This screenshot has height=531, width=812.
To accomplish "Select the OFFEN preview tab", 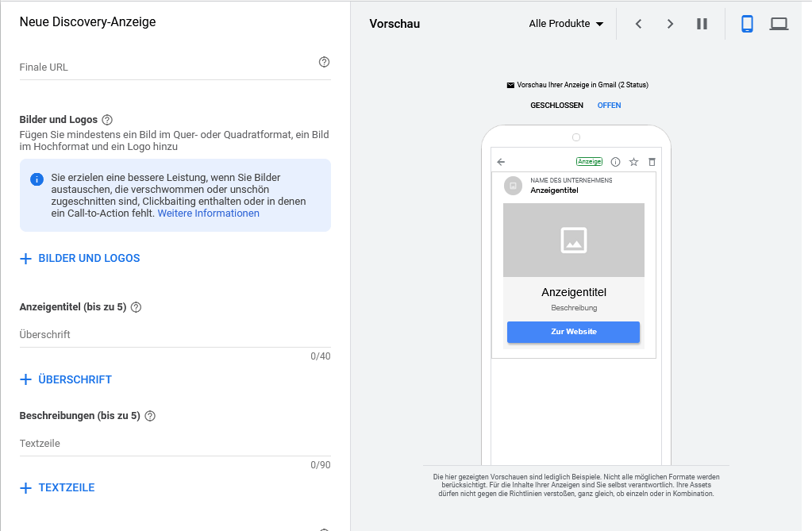I will (x=609, y=106).
